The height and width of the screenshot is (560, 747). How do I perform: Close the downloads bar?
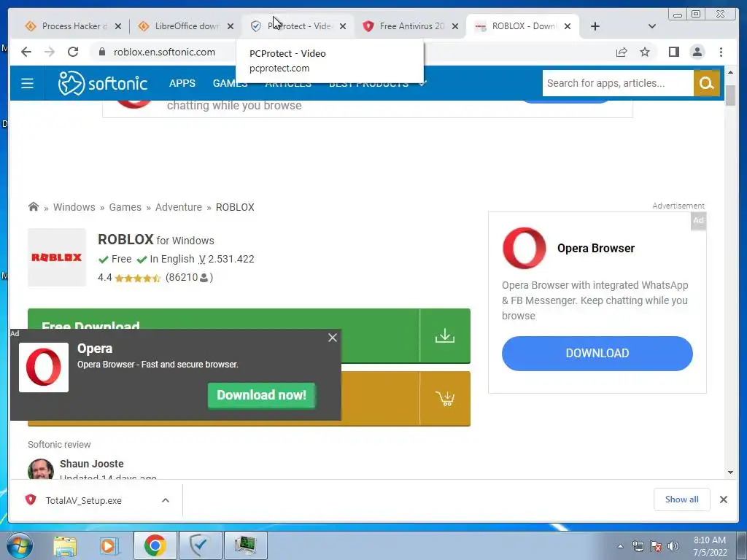[723, 499]
